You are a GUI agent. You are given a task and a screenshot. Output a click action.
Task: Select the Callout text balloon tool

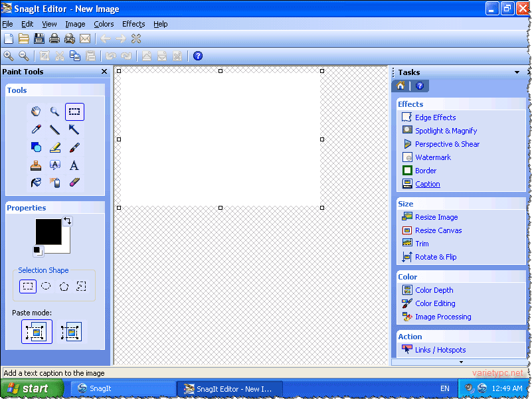pyautogui.click(x=55, y=165)
